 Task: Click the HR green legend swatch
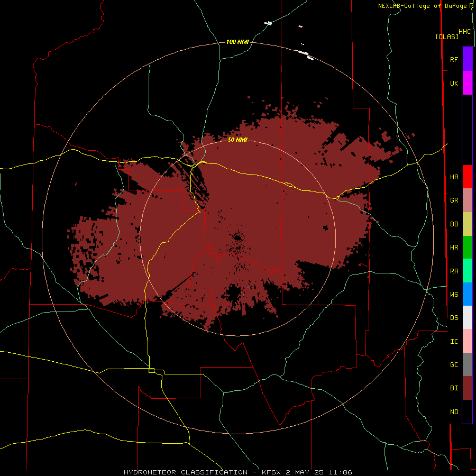(x=467, y=248)
